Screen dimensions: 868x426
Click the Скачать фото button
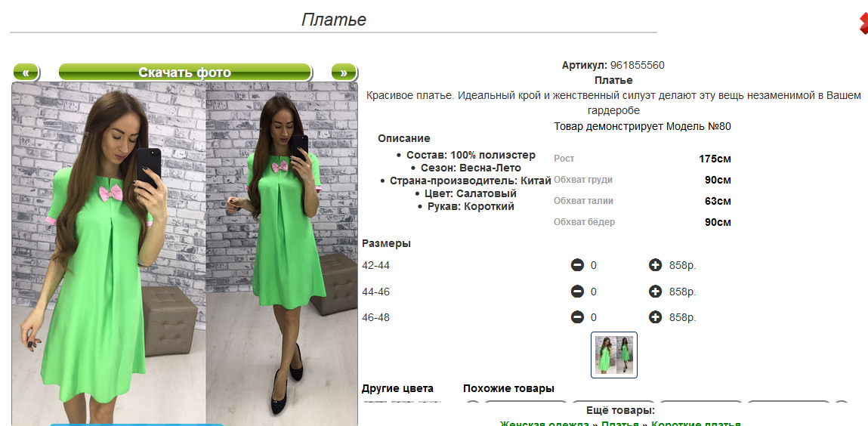[x=185, y=72]
